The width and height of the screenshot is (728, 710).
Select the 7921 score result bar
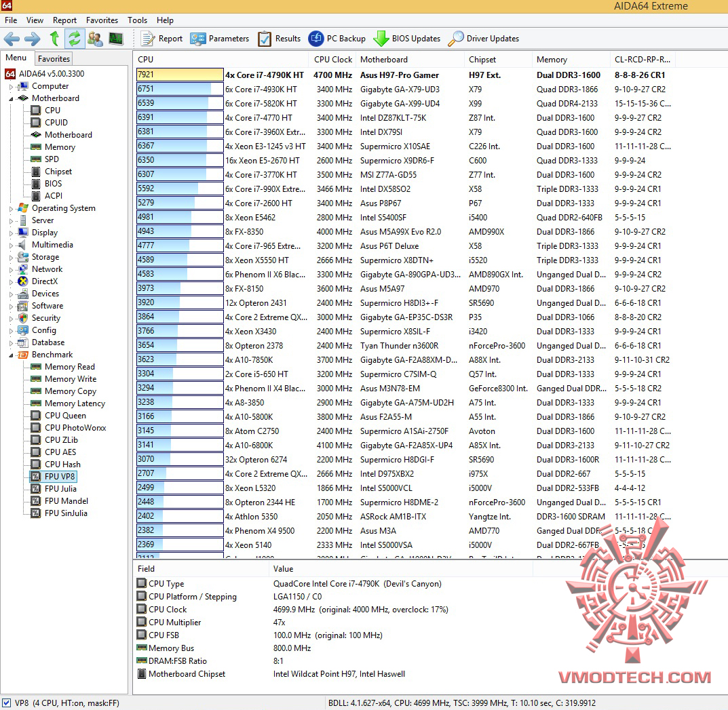(x=180, y=75)
